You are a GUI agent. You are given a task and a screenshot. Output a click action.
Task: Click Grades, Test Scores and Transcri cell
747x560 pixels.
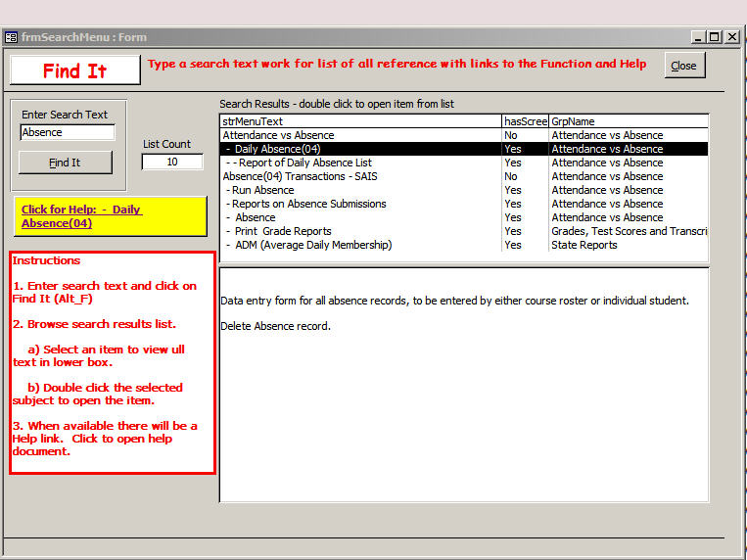[x=629, y=231]
